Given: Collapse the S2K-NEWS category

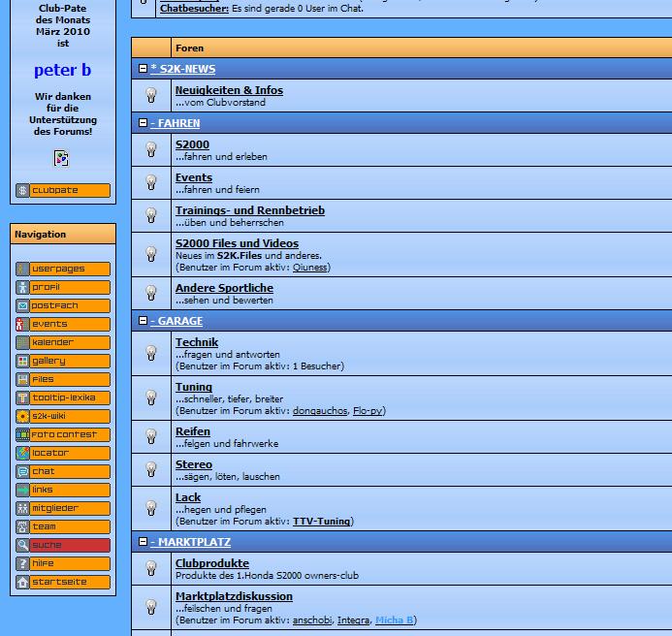Looking at the screenshot, I should 144,69.
